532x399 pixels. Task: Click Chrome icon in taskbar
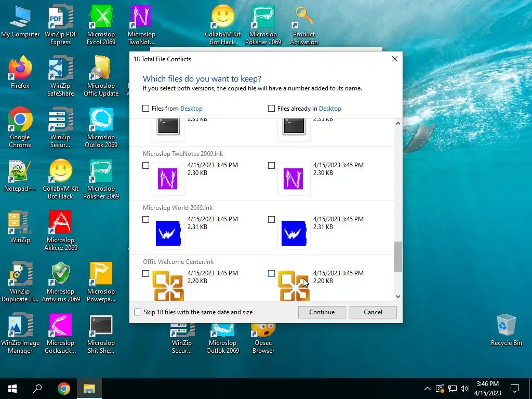click(64, 389)
